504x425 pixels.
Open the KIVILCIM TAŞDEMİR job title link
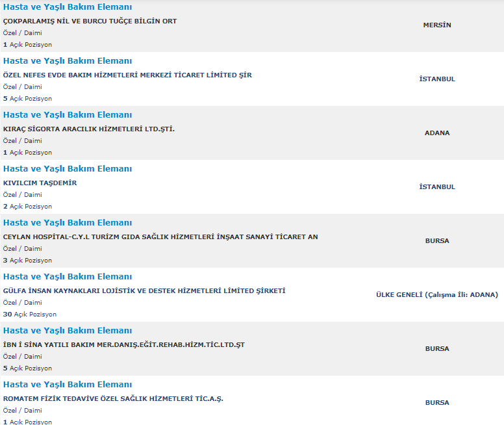click(x=68, y=169)
